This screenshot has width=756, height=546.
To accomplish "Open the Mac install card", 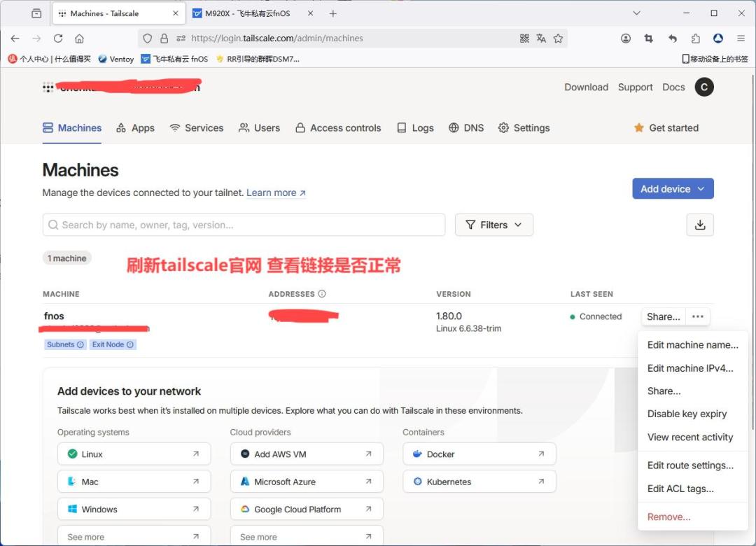I will tap(134, 482).
